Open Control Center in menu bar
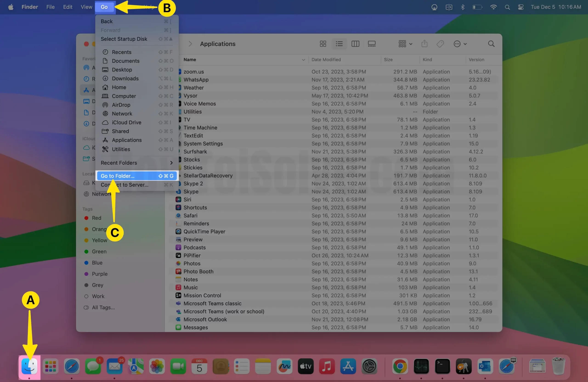 (x=521, y=7)
